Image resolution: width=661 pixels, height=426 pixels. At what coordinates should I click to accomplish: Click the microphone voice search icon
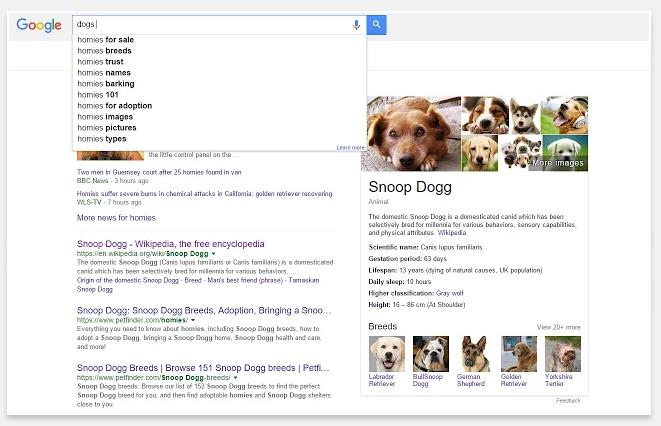tap(356, 25)
